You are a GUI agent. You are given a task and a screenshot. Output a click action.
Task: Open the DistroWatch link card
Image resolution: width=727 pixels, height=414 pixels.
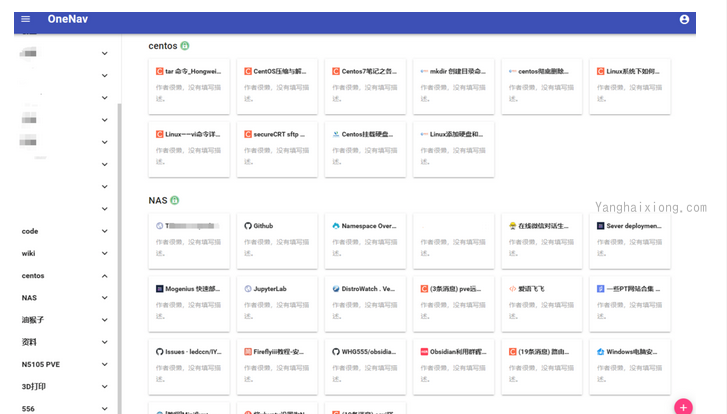click(x=365, y=304)
